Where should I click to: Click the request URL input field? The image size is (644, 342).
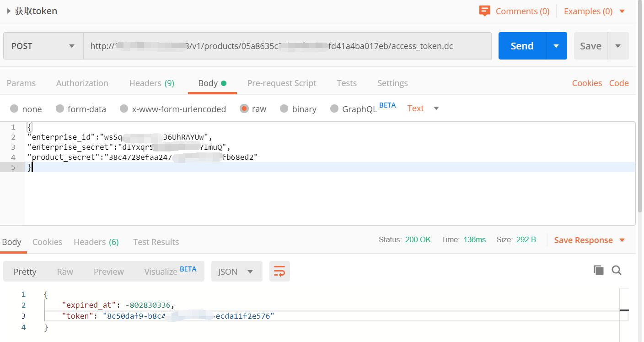(287, 46)
